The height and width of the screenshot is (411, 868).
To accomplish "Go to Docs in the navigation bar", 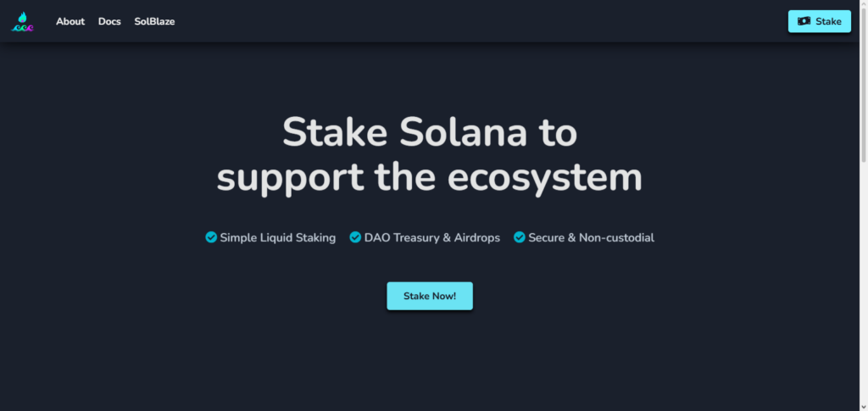I will 109,21.
